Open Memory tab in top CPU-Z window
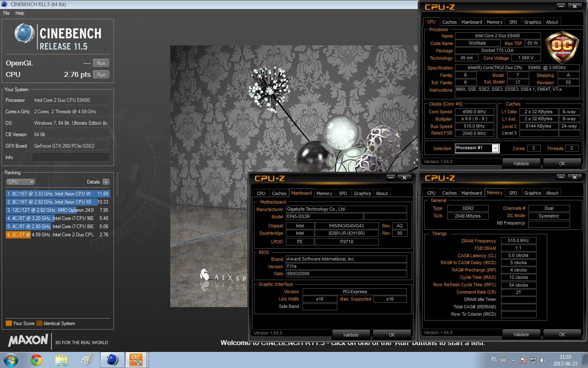Screen dimensions: 588x368 pyautogui.click(x=494, y=22)
